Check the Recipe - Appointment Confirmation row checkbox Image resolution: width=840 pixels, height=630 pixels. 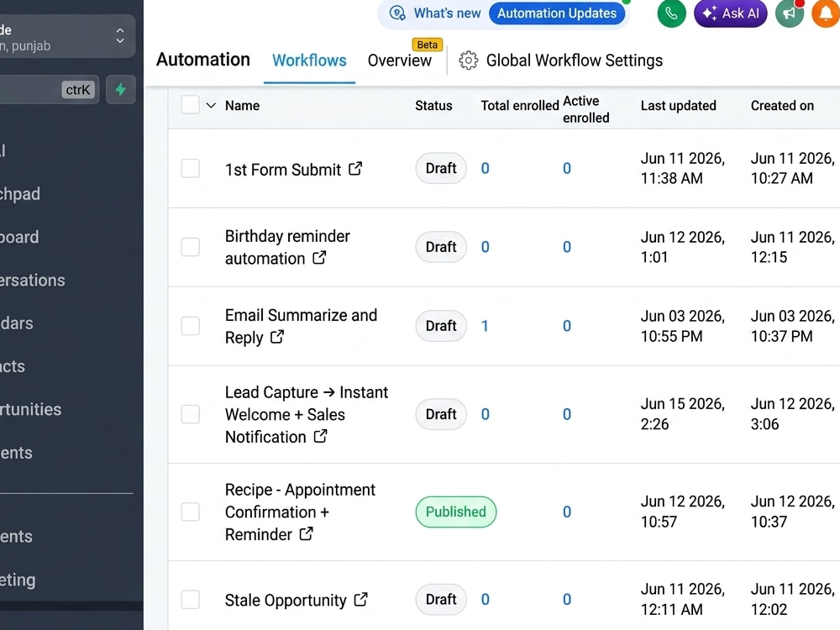[x=190, y=512]
